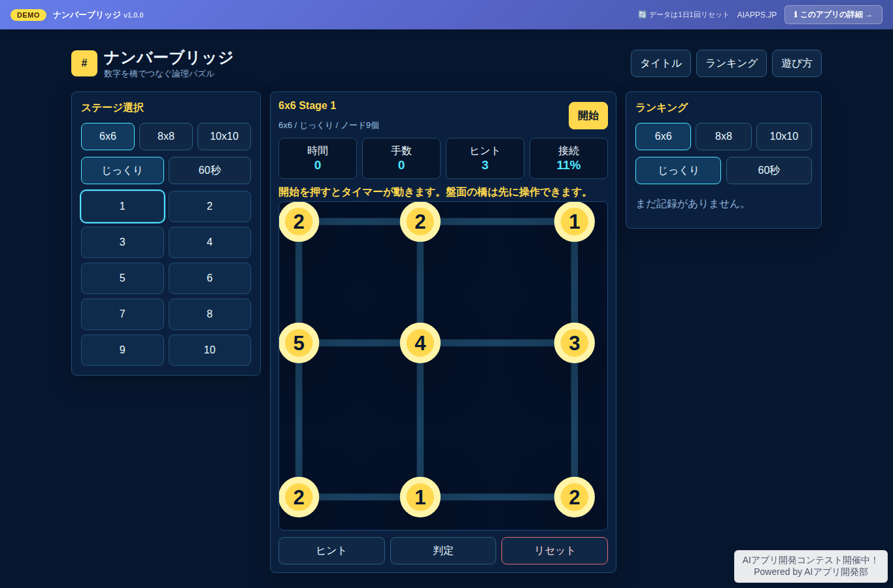
Task: Click middle-right node numbered 3
Action: 575,343
